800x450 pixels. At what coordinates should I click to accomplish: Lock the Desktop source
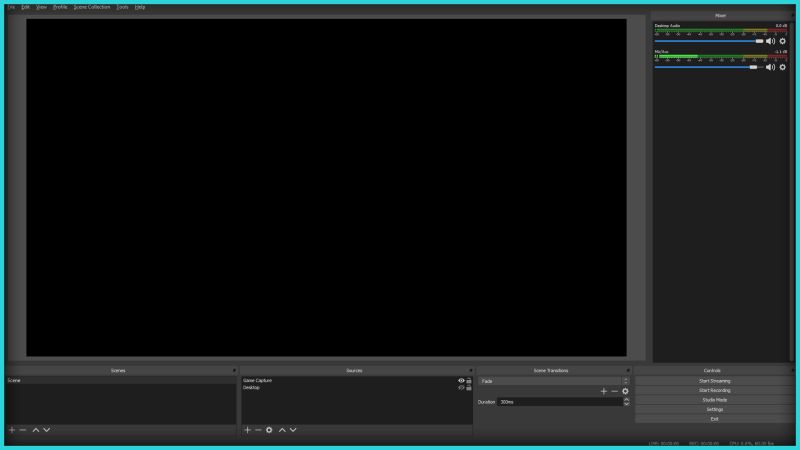469,388
